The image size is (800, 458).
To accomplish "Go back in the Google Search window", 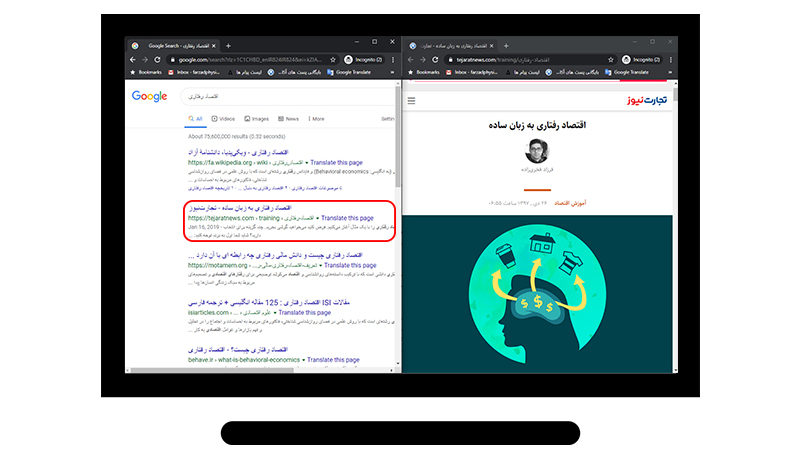I will click(x=133, y=60).
